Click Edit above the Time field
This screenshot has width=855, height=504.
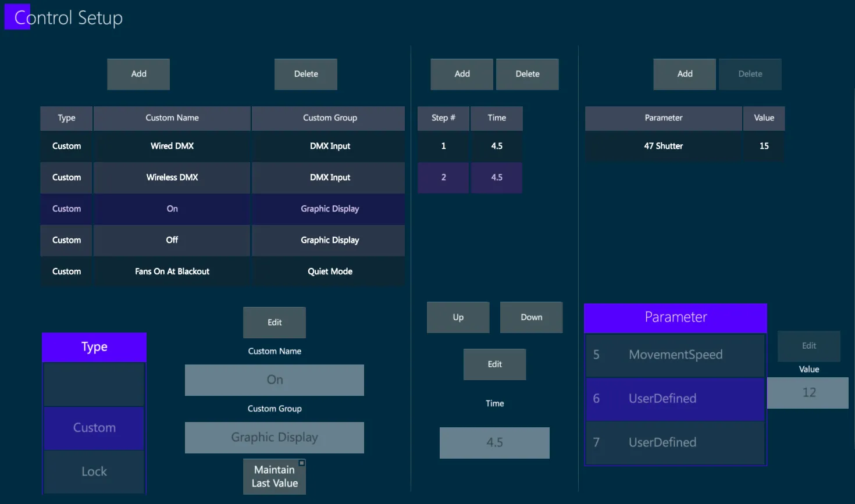click(x=495, y=364)
